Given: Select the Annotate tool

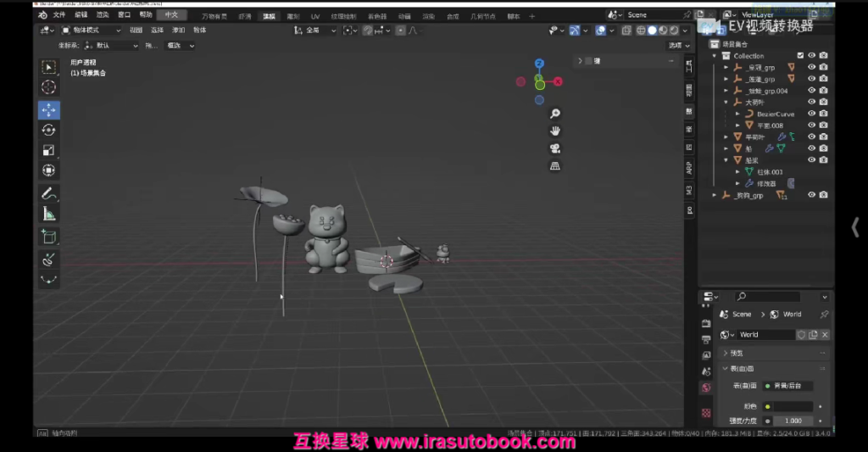Looking at the screenshot, I should tap(48, 193).
